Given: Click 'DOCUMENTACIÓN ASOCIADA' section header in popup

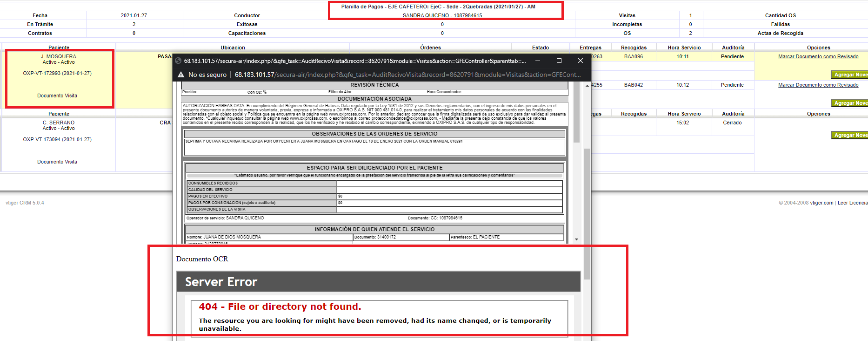Looking at the screenshot, I should [374, 99].
